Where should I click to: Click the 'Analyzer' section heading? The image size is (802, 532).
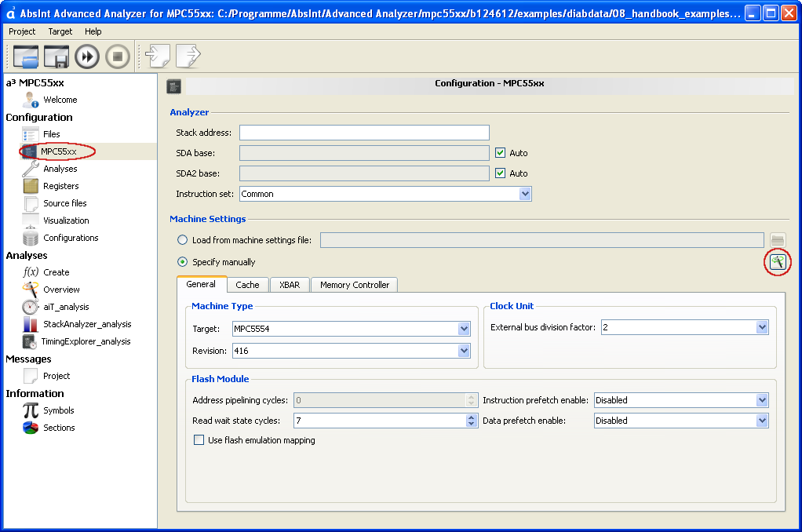tap(189, 112)
